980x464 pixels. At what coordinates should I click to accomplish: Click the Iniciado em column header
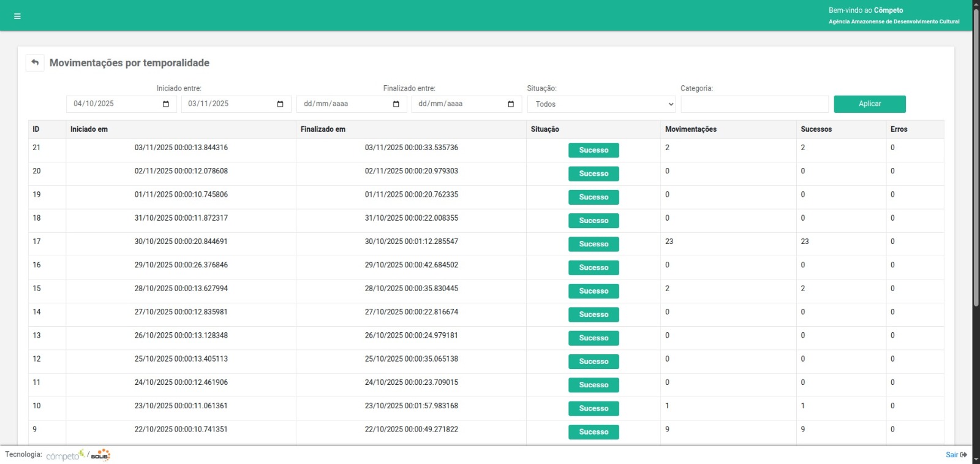pyautogui.click(x=89, y=129)
